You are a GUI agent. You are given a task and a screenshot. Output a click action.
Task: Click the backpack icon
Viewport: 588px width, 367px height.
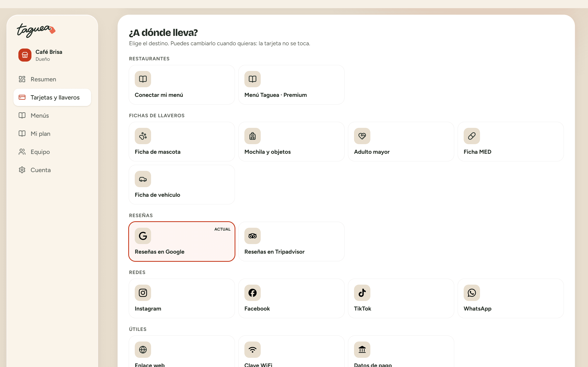tap(252, 136)
